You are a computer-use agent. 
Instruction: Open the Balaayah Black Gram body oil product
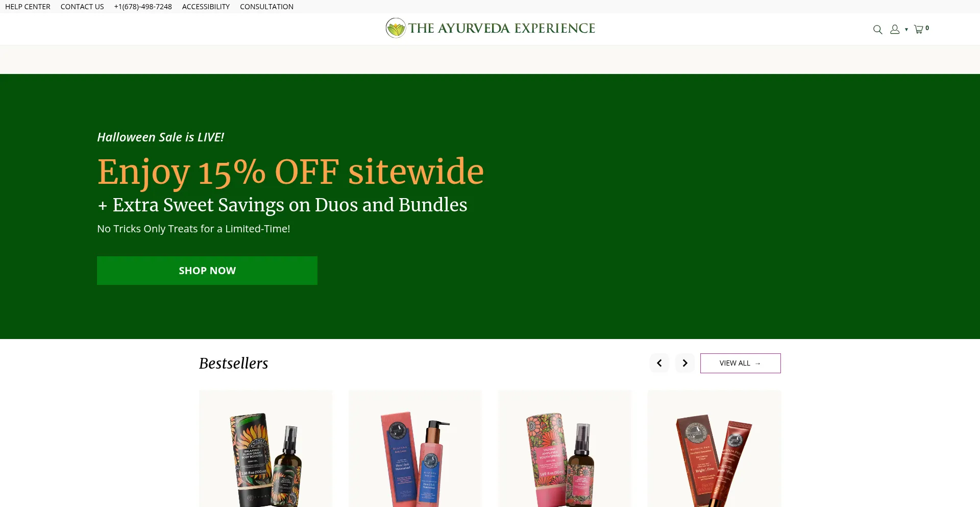point(265,449)
